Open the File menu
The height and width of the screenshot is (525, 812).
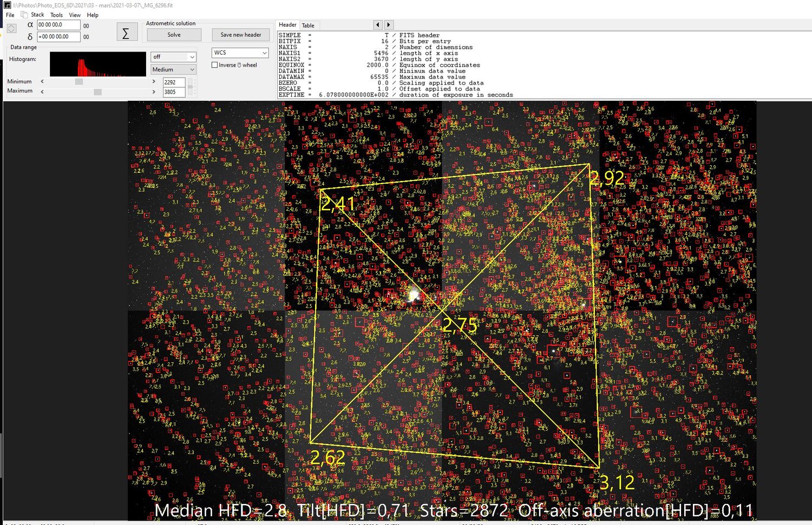tap(10, 15)
